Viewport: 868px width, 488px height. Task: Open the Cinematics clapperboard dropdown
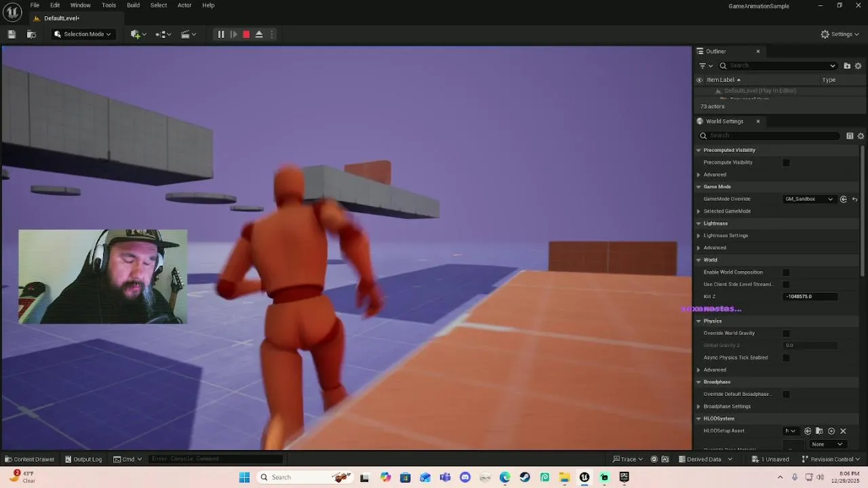tap(189, 34)
